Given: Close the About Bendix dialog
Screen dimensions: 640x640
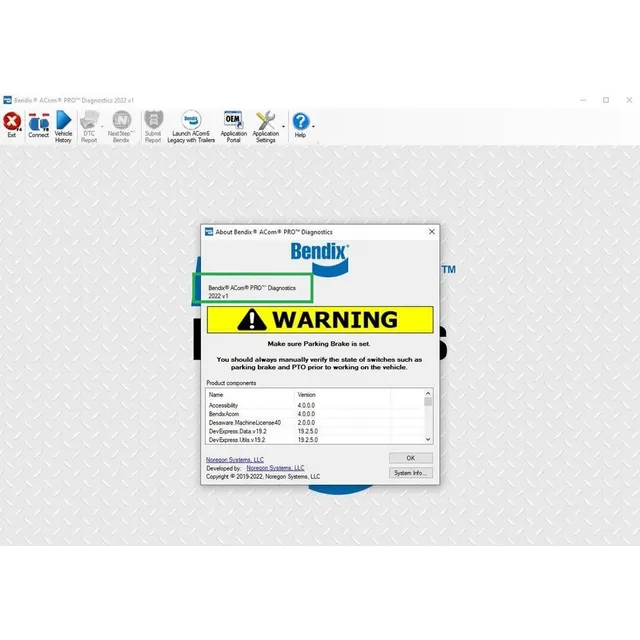Looking at the screenshot, I should 432,231.
